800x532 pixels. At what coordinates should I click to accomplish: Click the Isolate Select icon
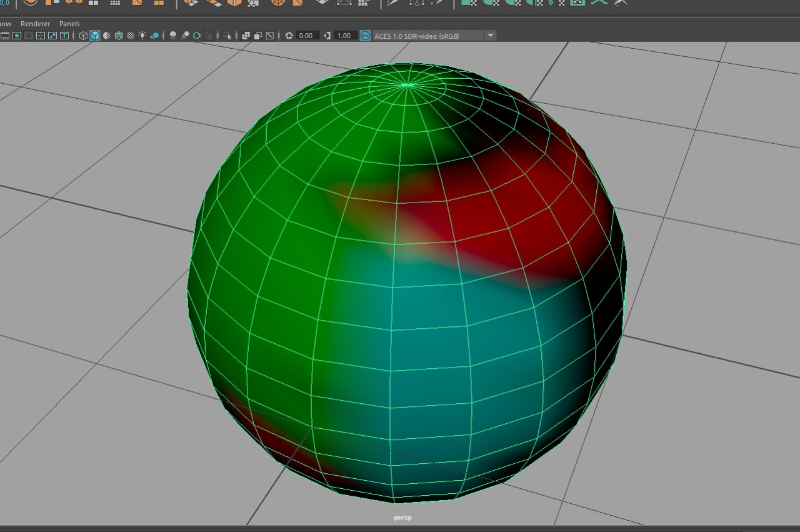[x=227, y=36]
